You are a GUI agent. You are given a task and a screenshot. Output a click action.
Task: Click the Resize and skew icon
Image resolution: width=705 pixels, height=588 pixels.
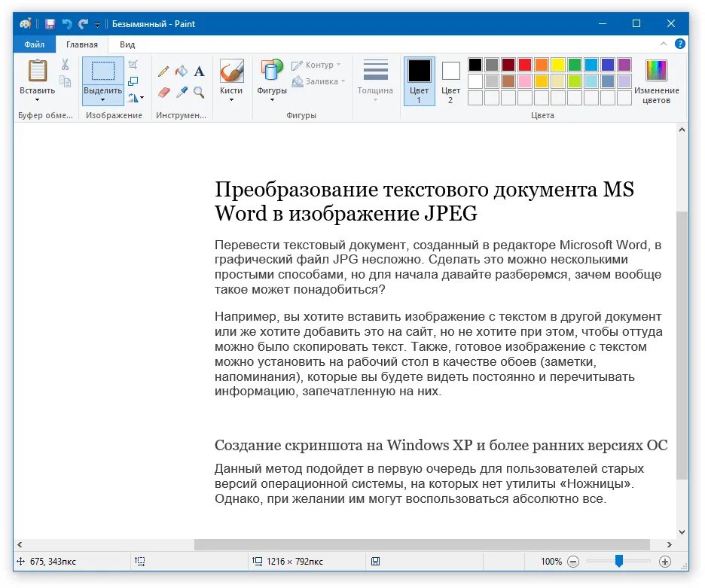click(x=133, y=81)
